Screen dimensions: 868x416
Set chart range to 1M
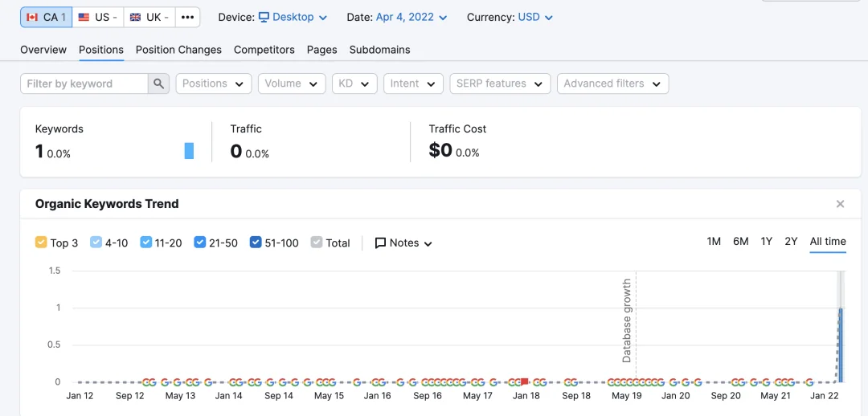[x=714, y=241]
